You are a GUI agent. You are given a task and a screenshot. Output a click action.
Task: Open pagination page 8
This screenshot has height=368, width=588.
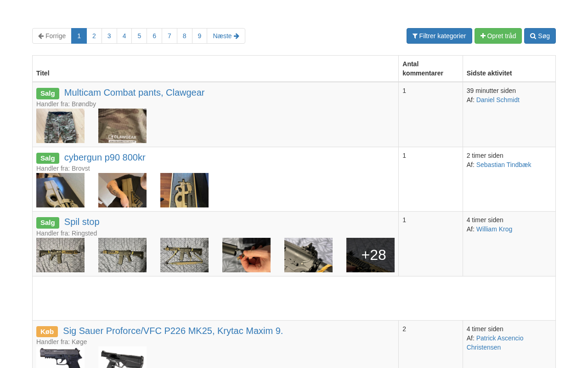click(x=185, y=36)
